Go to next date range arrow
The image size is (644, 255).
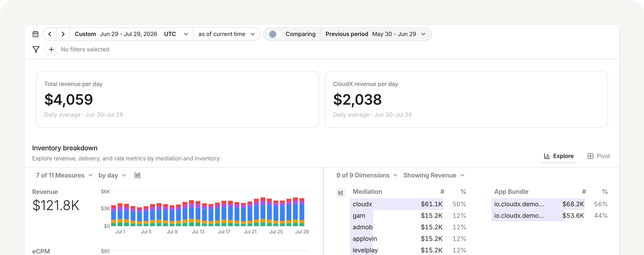tap(63, 34)
